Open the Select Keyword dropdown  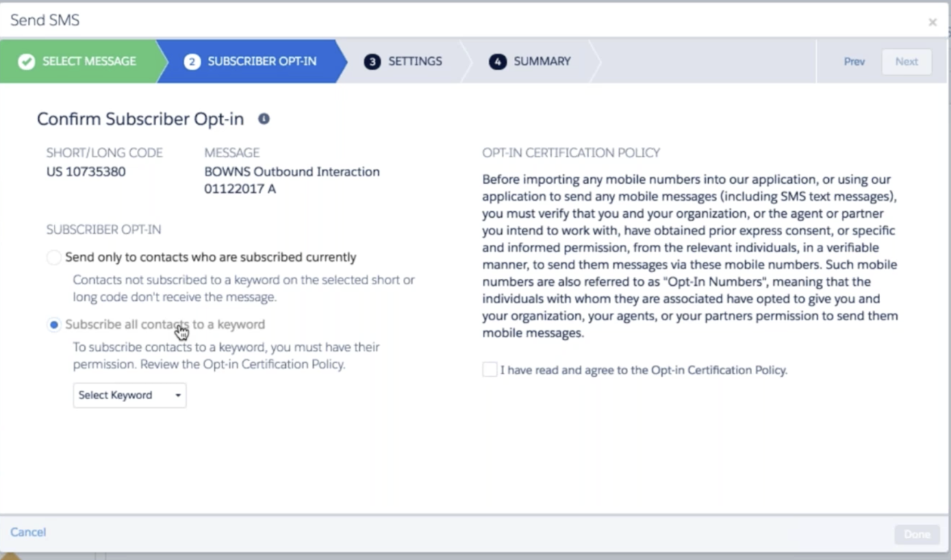pos(129,395)
